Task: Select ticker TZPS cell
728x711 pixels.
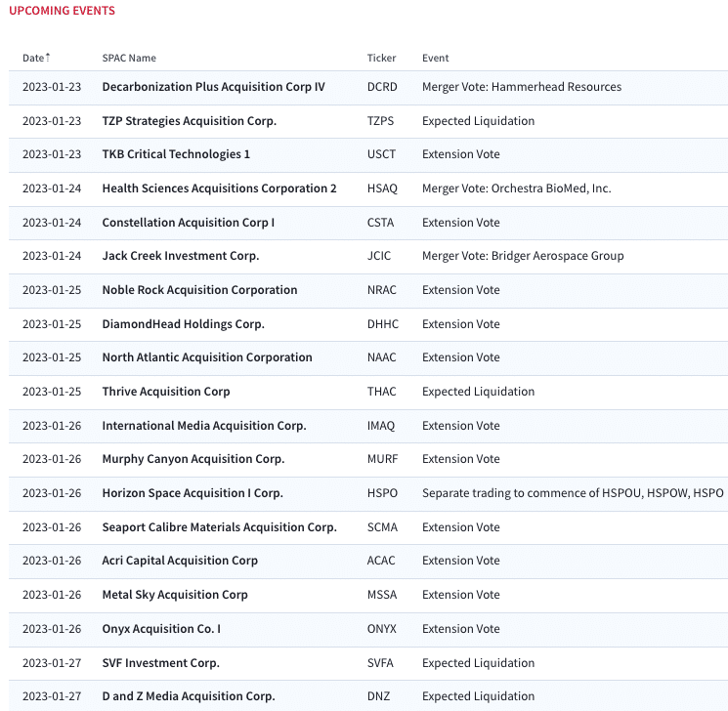Action: pos(380,121)
